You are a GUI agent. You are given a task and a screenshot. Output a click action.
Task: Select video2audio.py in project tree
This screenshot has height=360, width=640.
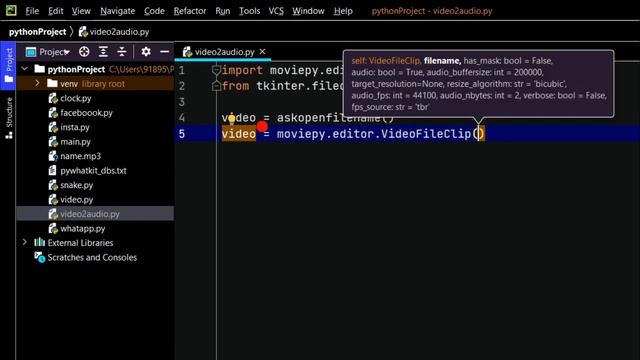click(90, 214)
